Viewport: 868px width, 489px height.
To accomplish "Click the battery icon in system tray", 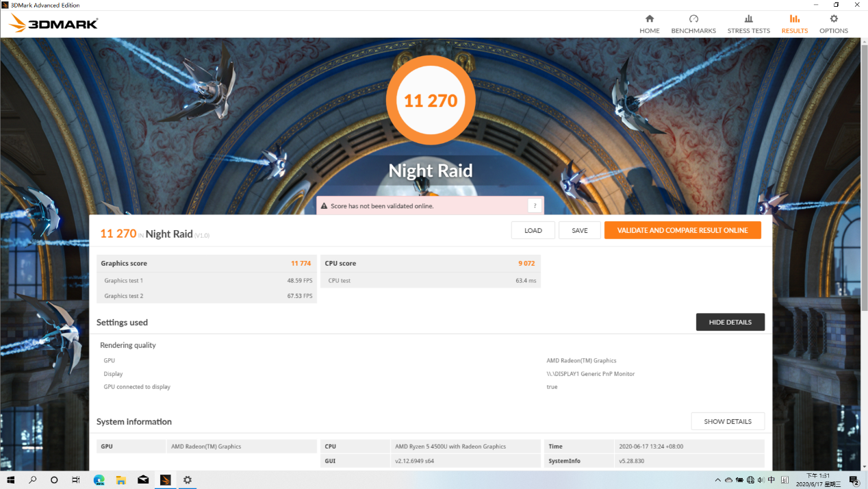I will coord(739,480).
